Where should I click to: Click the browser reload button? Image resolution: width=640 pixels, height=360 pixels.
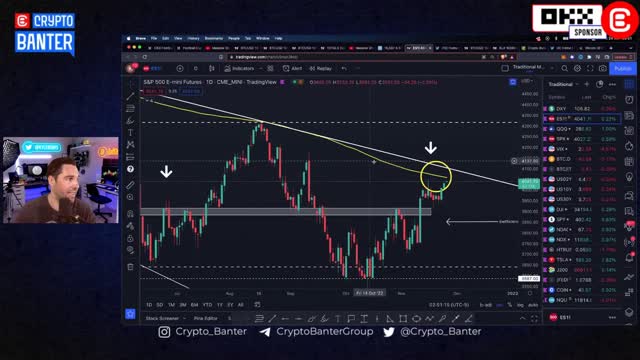point(145,57)
